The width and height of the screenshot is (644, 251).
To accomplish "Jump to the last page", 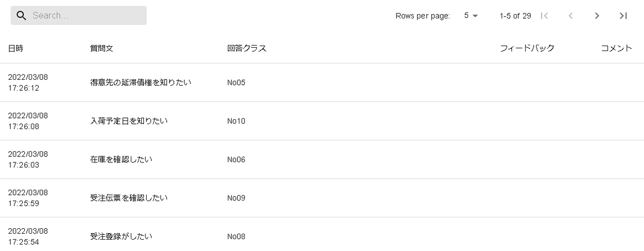I will tap(623, 16).
